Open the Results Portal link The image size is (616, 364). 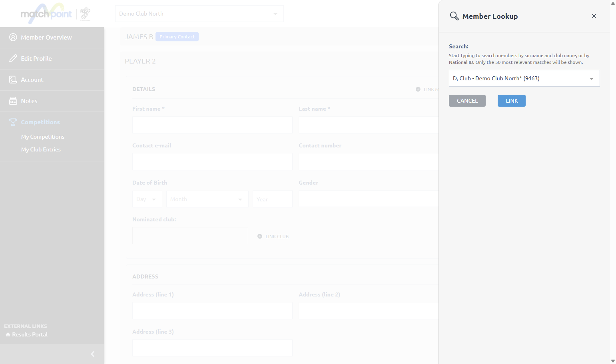[x=30, y=334]
